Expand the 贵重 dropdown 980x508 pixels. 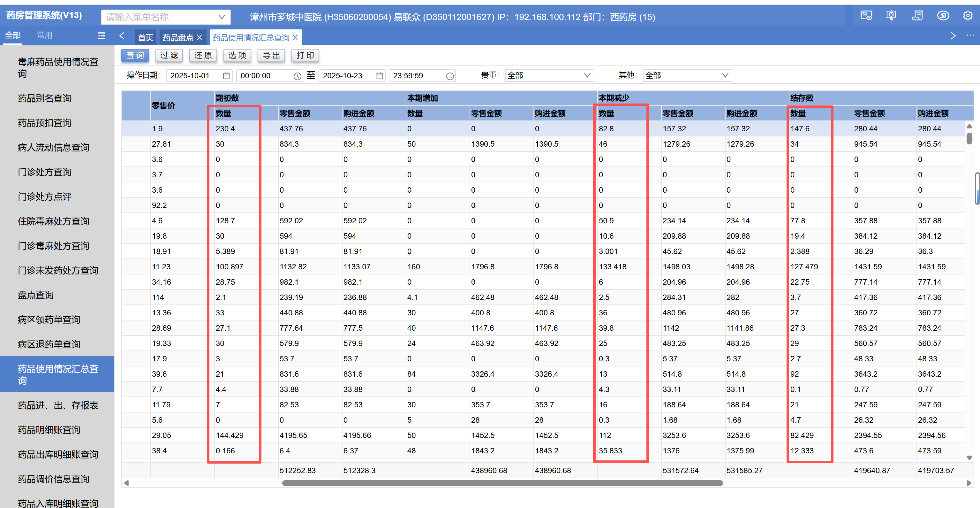587,75
